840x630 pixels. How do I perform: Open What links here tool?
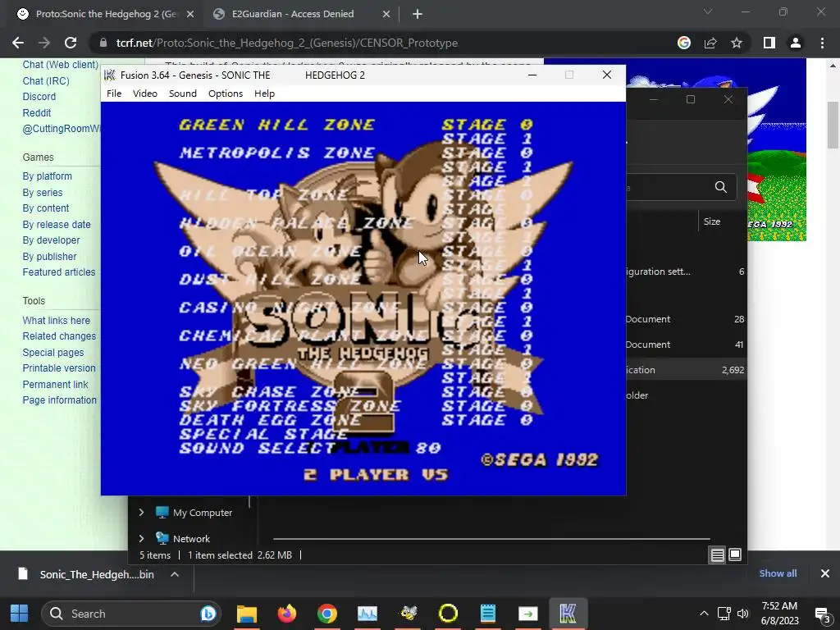click(x=57, y=321)
